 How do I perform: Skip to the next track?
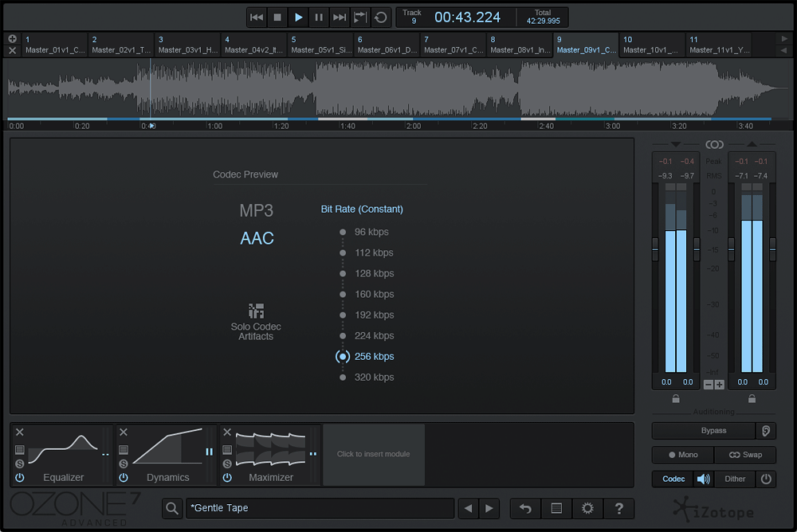[339, 18]
